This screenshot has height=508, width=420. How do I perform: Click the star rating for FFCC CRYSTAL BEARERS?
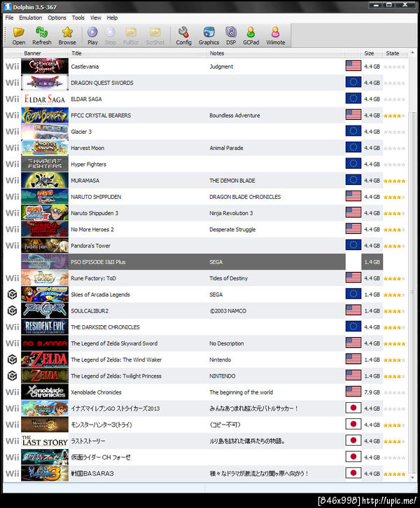pyautogui.click(x=394, y=116)
